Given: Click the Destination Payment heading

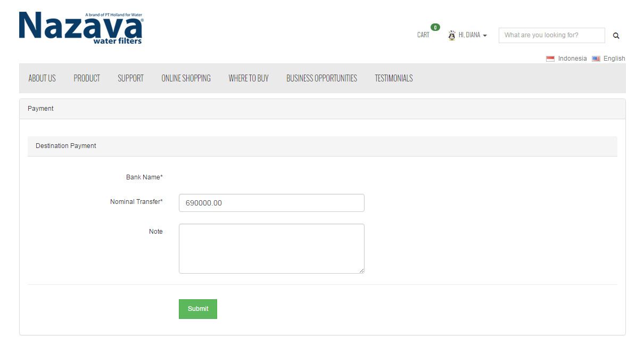Looking at the screenshot, I should pos(323,146).
